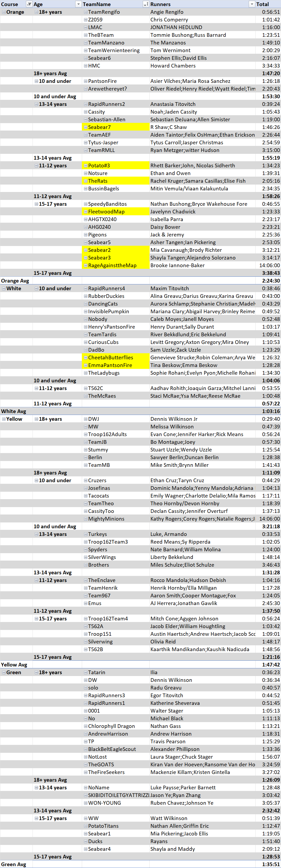Collapse the Tatarin team row

tap(86, 672)
